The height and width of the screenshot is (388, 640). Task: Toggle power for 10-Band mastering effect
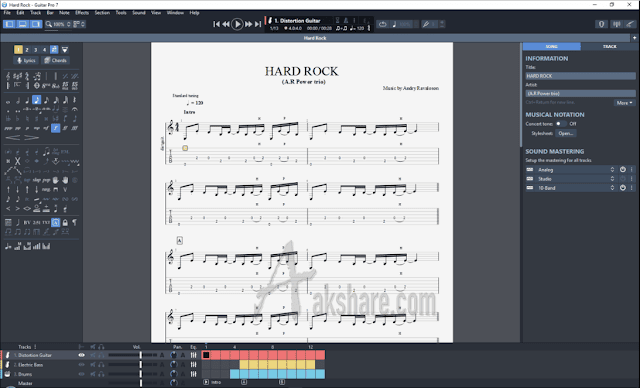coord(623,188)
